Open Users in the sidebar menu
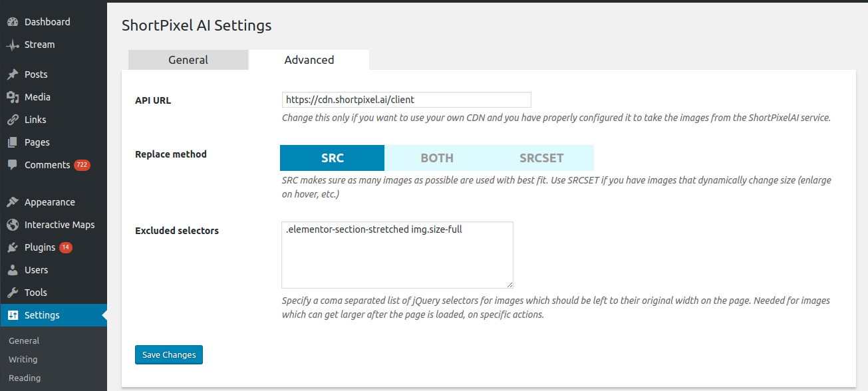The height and width of the screenshot is (391, 868). 36,270
